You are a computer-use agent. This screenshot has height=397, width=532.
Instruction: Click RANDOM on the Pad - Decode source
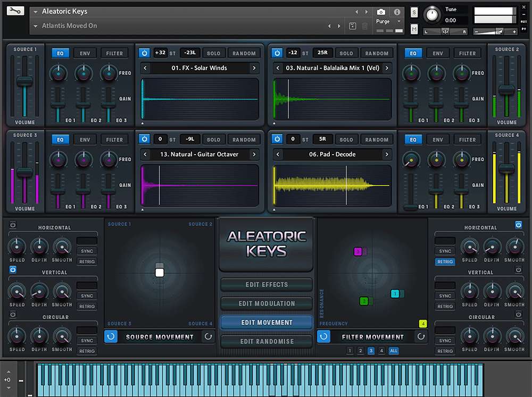point(377,139)
